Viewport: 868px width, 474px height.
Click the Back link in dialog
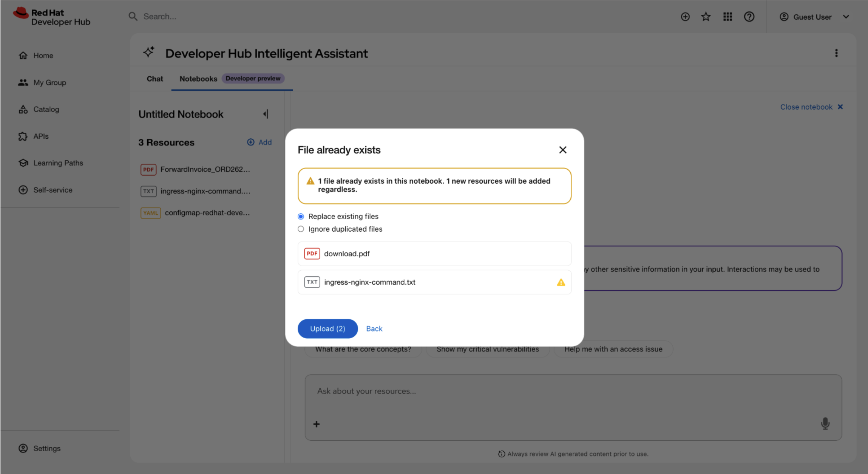[x=374, y=329]
